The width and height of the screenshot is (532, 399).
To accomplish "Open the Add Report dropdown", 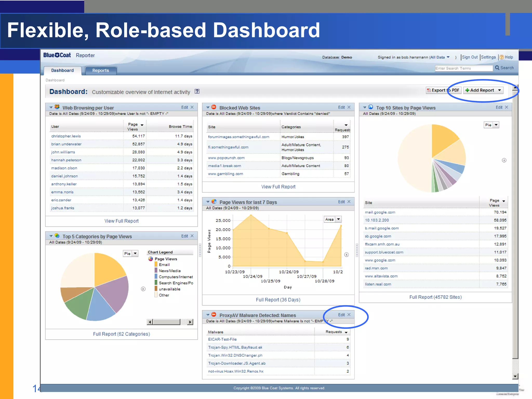I will click(x=499, y=90).
